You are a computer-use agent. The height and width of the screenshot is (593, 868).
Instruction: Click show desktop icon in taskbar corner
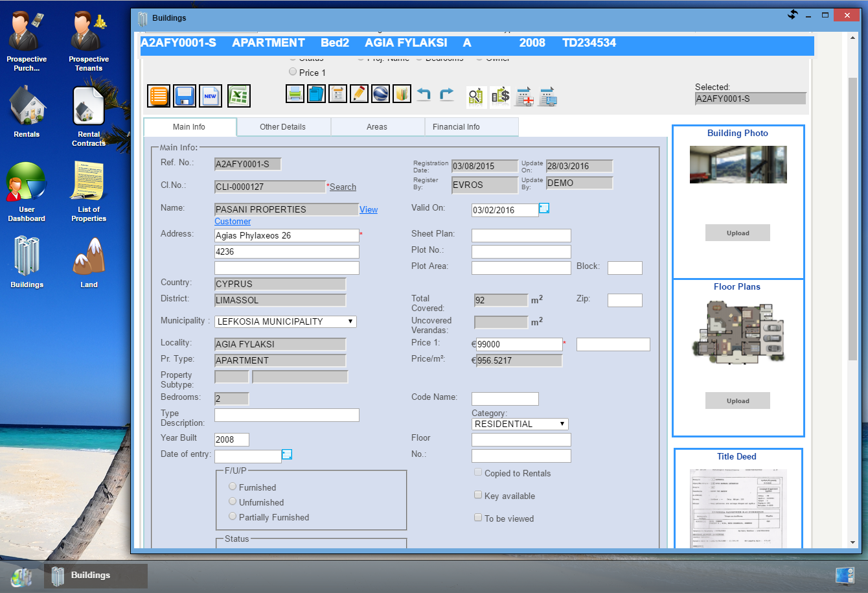point(845,576)
